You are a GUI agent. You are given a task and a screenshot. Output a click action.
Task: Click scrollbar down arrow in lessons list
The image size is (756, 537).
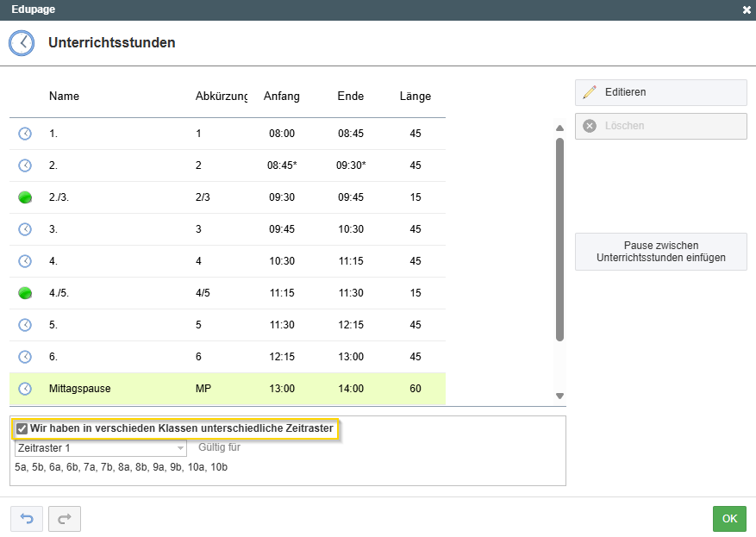click(559, 396)
